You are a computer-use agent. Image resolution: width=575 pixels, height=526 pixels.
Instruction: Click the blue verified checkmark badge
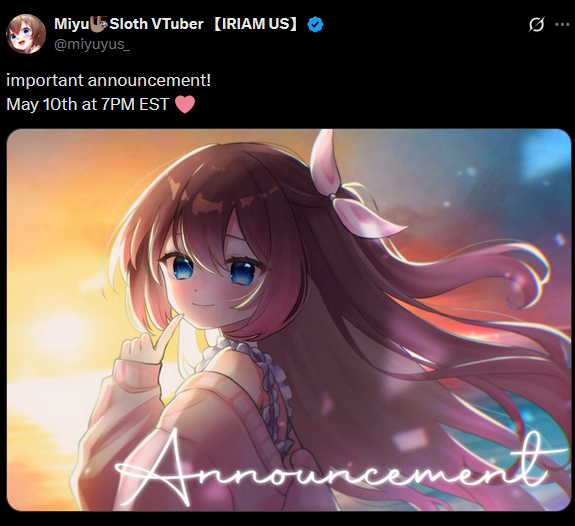[315, 24]
